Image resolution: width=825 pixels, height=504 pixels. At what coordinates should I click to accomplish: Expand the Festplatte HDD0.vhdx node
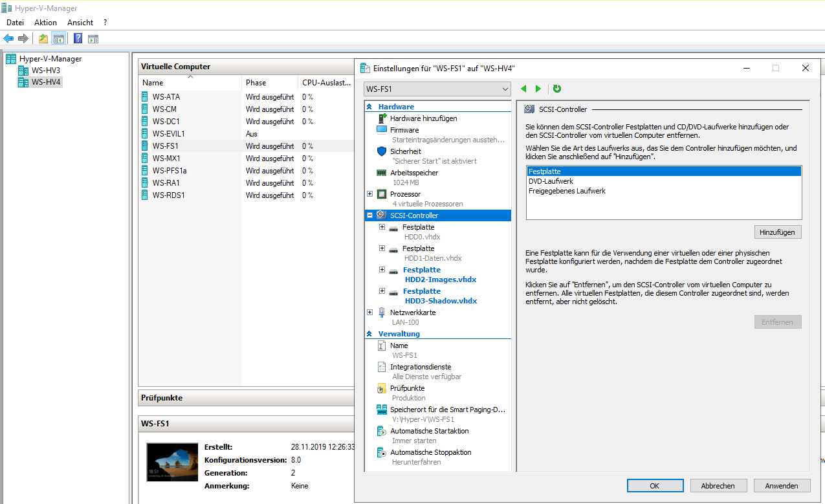coord(382,227)
